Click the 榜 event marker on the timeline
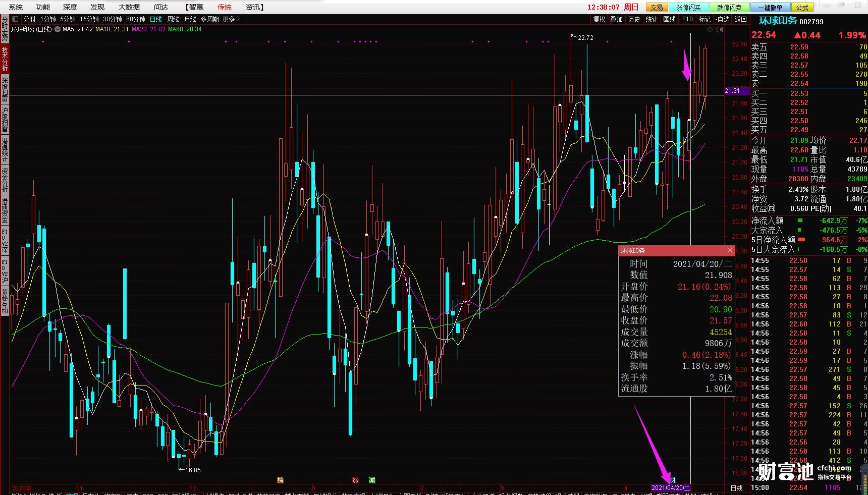868x495 pixels. pos(280,480)
